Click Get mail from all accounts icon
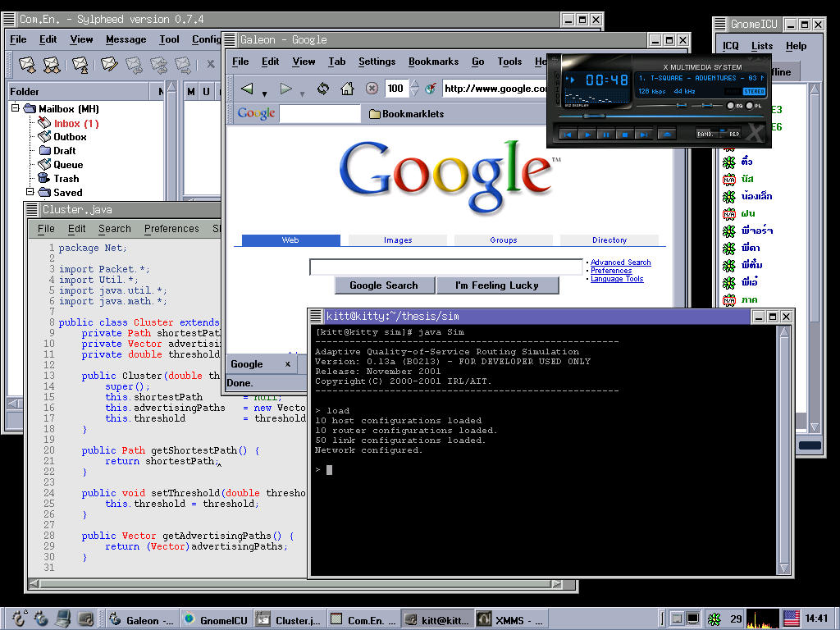The image size is (840, 630). 52,66
